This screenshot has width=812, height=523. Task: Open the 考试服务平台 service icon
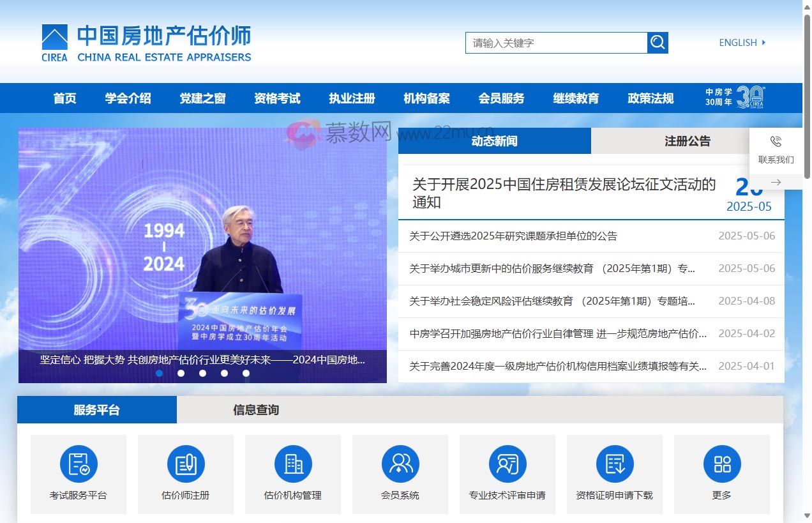click(x=78, y=464)
